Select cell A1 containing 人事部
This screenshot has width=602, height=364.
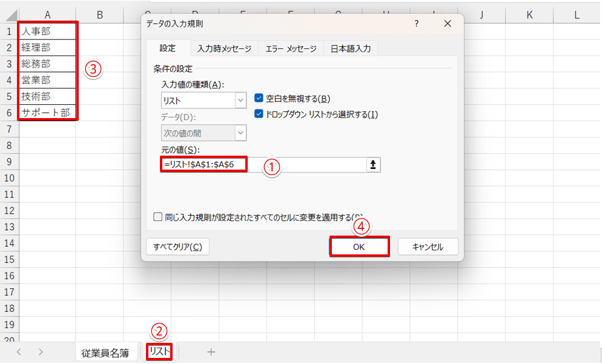click(x=47, y=30)
